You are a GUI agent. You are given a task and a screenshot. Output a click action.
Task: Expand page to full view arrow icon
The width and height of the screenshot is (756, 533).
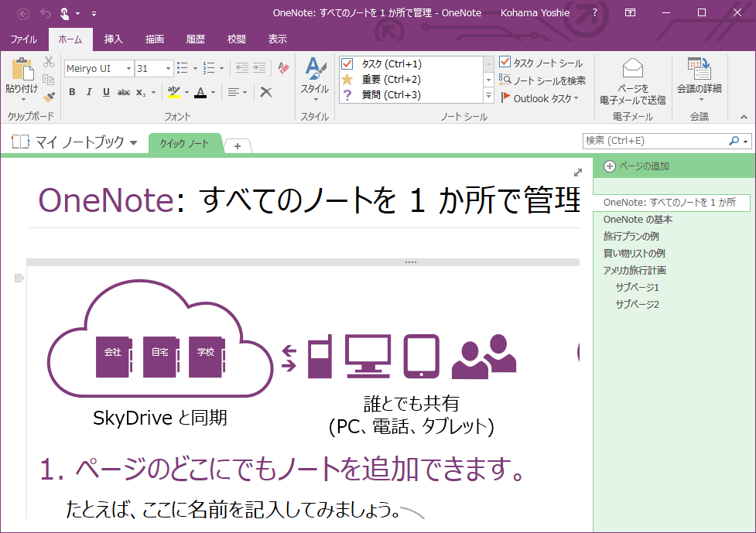(x=577, y=172)
